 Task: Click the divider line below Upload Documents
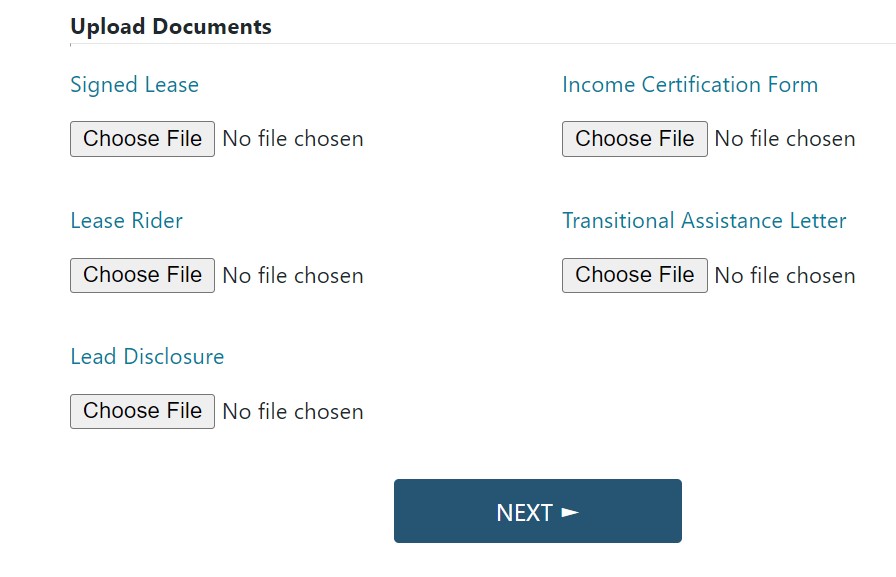tap(480, 44)
